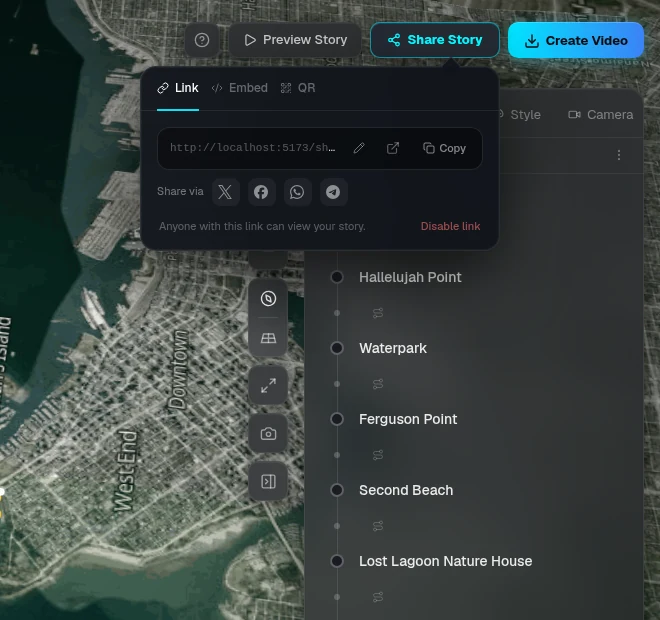The image size is (660, 620).
Task: Open route segment icon below Waterpark
Action: click(x=378, y=384)
